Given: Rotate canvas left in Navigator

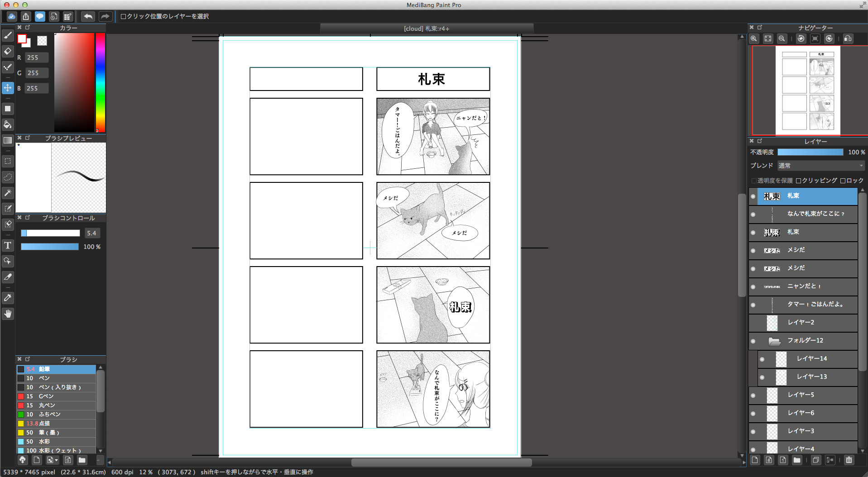Looking at the screenshot, I should pyautogui.click(x=801, y=38).
